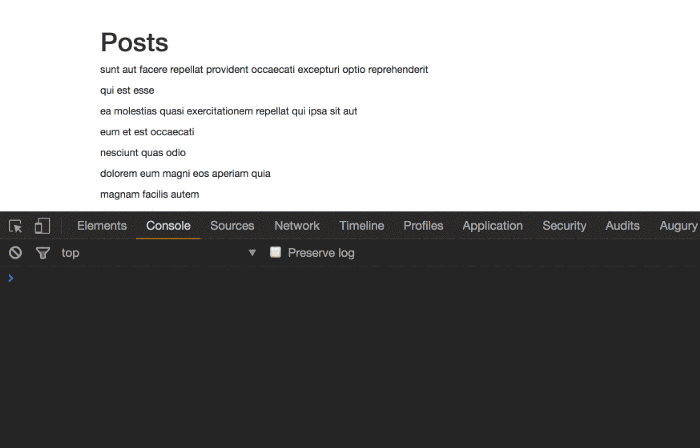Click the 'nesciunt quas odio' post
The height and width of the screenshot is (448, 700).
143,153
